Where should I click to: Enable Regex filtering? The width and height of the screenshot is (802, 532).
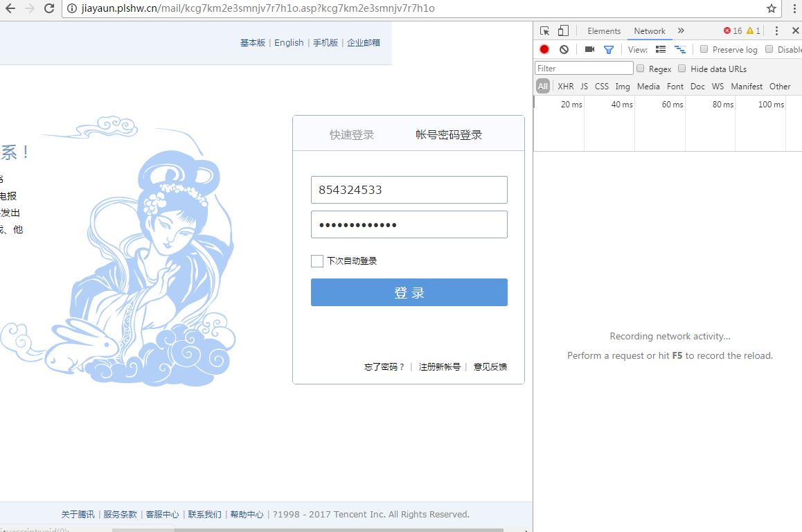640,69
